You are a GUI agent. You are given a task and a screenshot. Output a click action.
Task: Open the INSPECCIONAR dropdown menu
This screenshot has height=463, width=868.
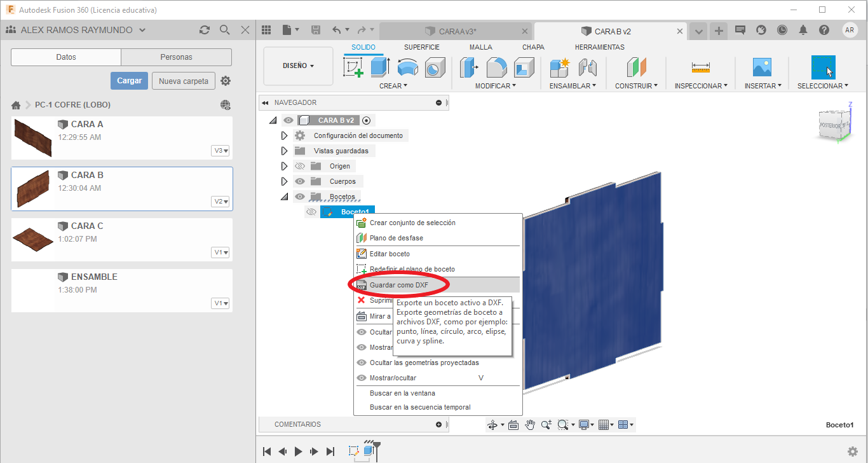point(701,86)
